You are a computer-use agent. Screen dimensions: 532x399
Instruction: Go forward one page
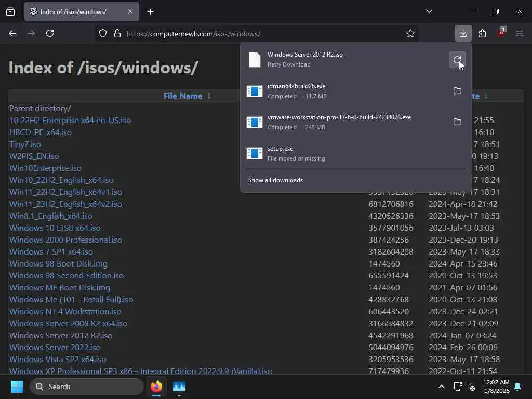coord(31,33)
